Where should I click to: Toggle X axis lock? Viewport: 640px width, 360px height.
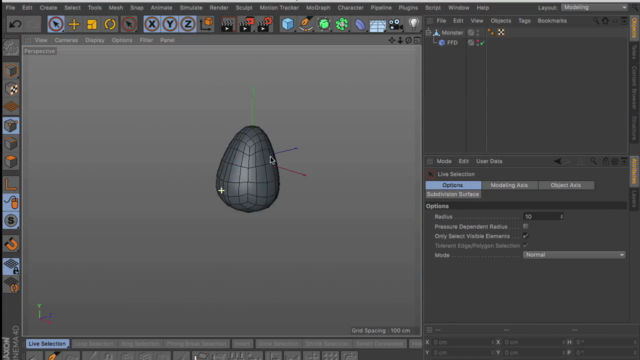point(152,24)
